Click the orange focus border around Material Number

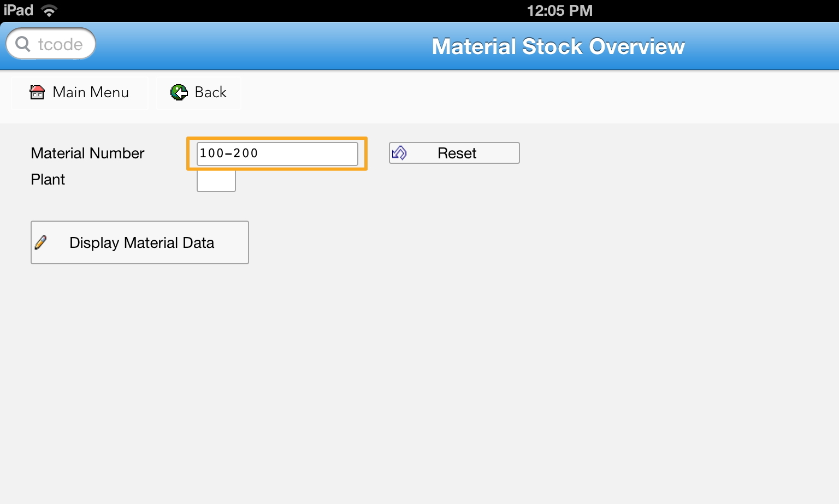pos(277,138)
